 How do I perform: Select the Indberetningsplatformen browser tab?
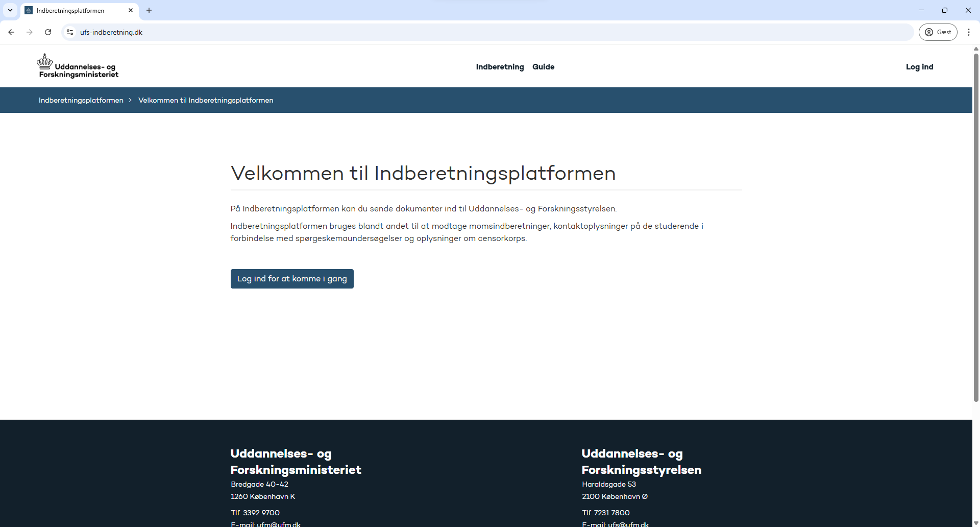(x=80, y=10)
